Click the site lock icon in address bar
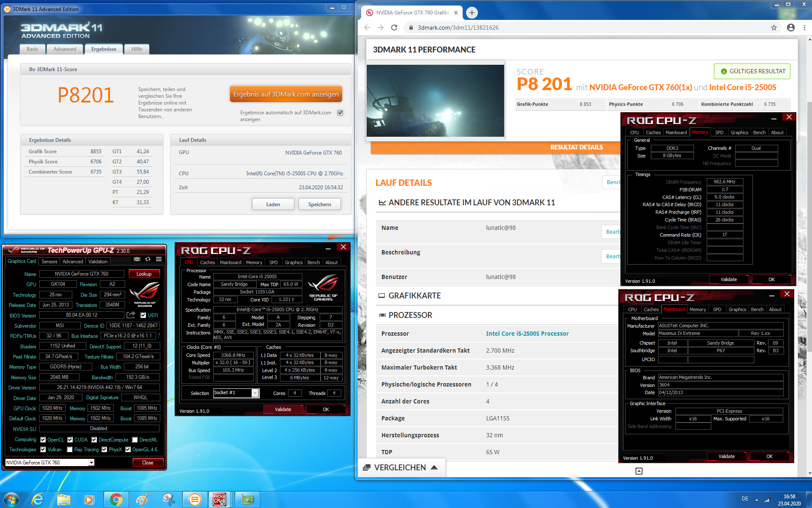Image resolution: width=812 pixels, height=508 pixels. [410, 28]
